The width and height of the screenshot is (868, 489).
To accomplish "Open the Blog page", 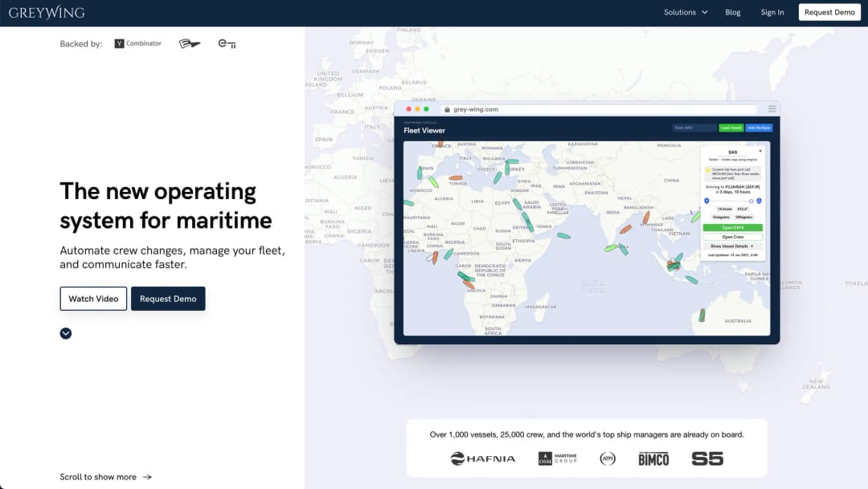I will pos(732,12).
